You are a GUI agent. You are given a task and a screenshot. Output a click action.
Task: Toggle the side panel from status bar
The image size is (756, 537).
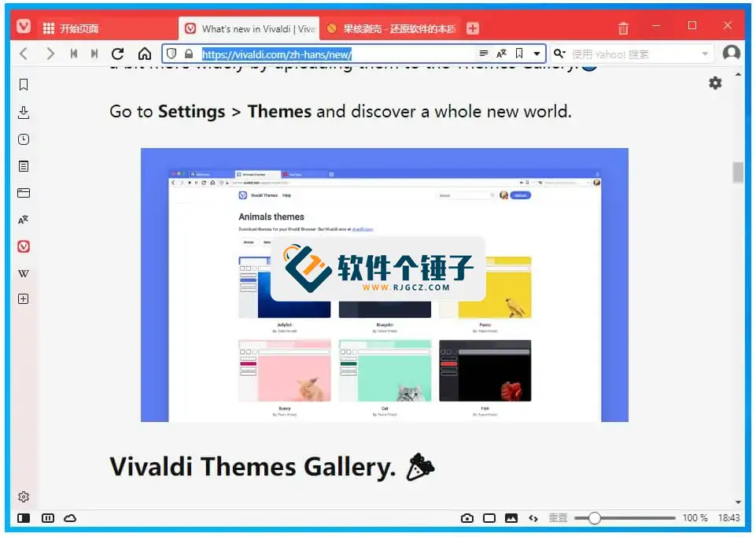tap(24, 518)
